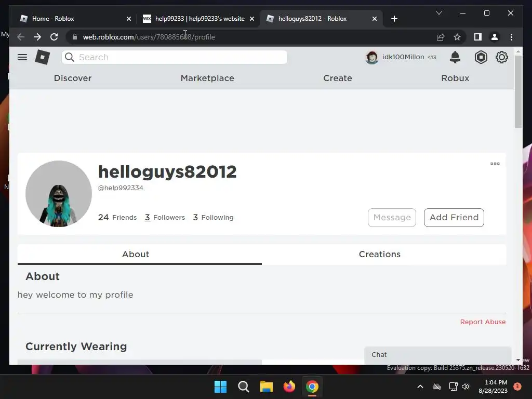Close the helloguys82012 - Roblox tab

(x=374, y=19)
